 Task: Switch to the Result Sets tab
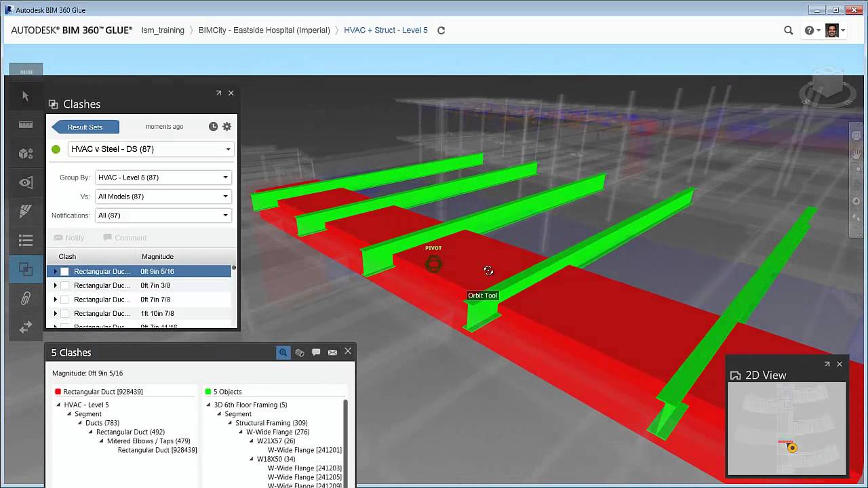[85, 126]
